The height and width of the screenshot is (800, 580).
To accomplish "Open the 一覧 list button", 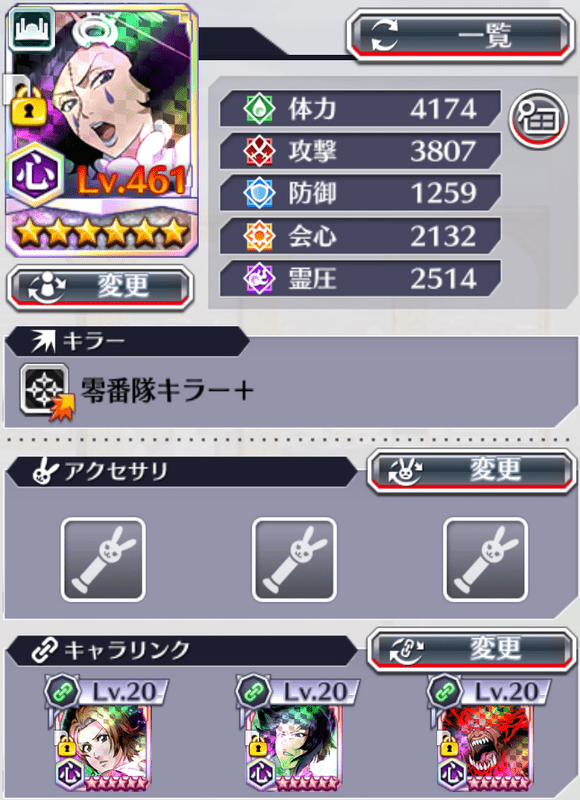I will point(461,36).
